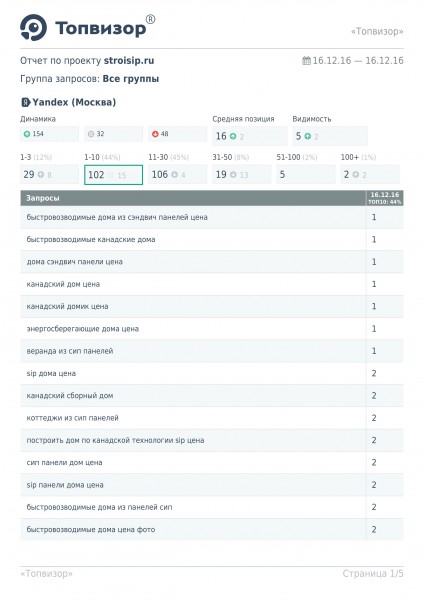The image size is (424, 600).
Task: Click query 'быстровозводимые дома из сэндвич панелей цена'
Action: [117, 217]
